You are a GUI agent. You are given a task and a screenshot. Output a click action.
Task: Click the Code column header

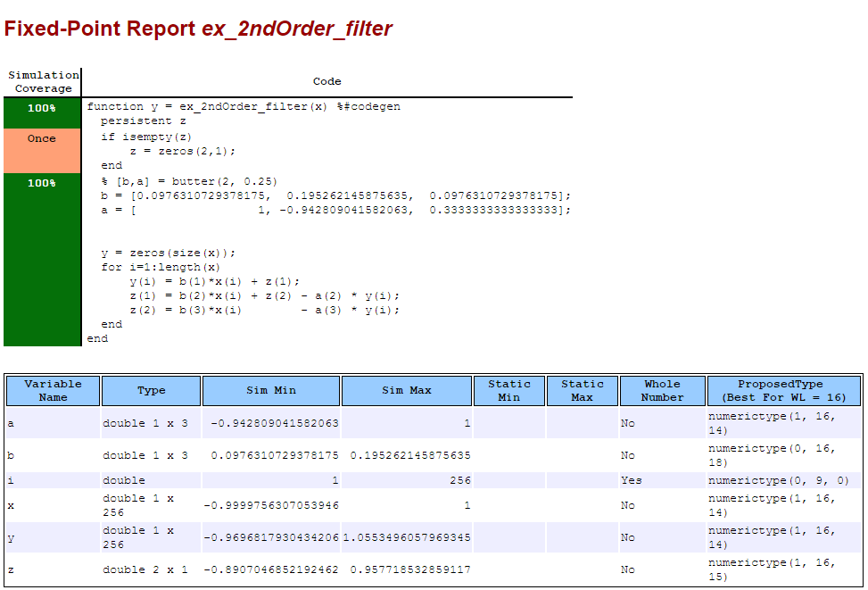[327, 82]
